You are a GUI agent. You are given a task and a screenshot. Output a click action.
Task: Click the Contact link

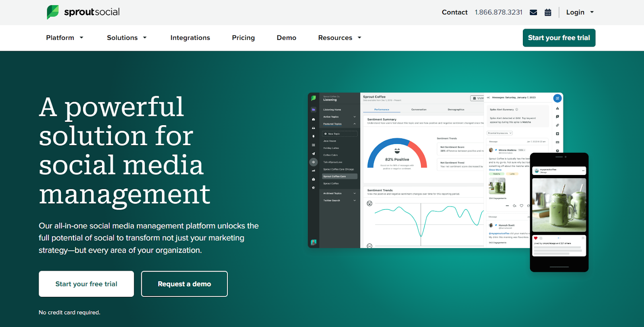pos(454,12)
